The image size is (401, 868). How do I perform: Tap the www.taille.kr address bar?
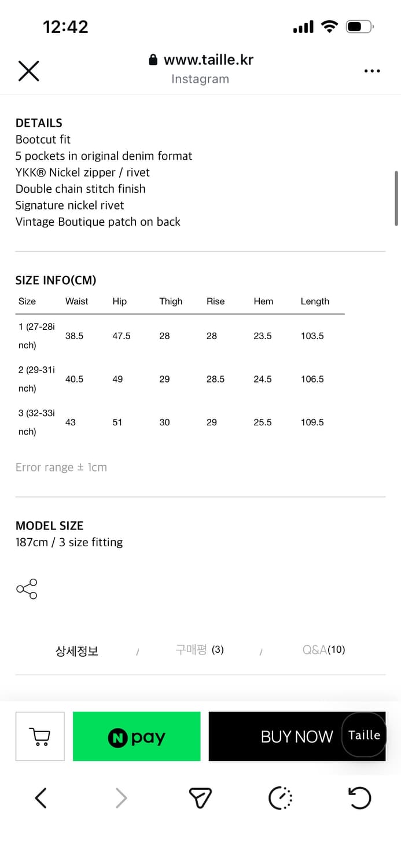(x=201, y=60)
